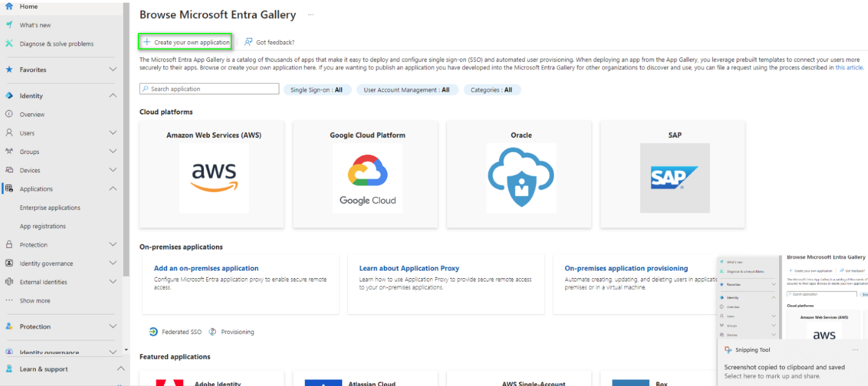
Task: Click the Provisioning icon
Action: (213, 332)
